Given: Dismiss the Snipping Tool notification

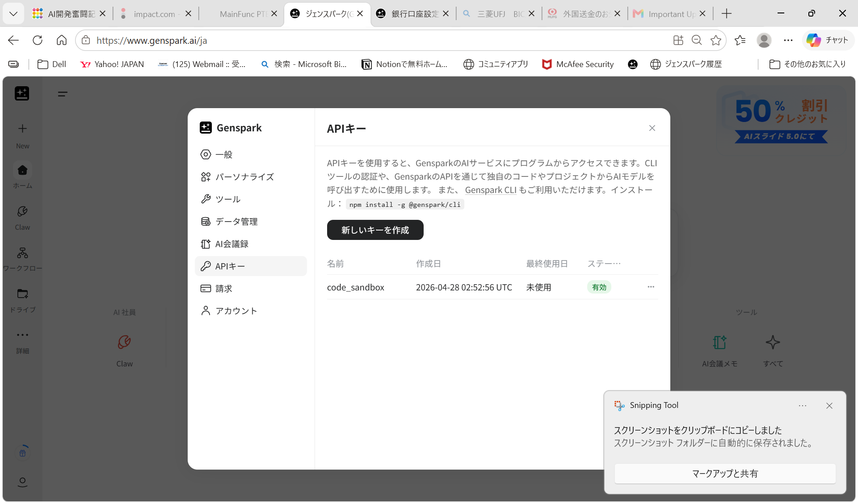Looking at the screenshot, I should click(829, 406).
